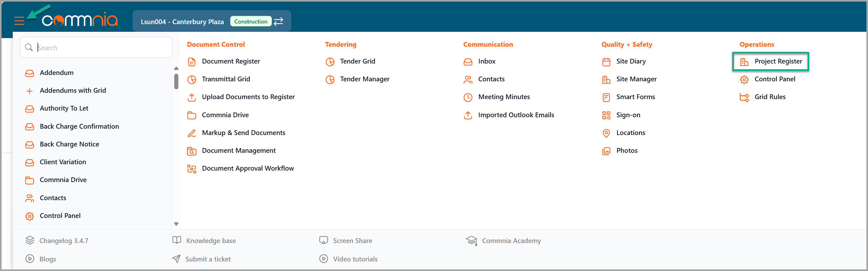Click the orange hamburger menu icon
Viewport: 868px width, 271px height.
coord(19,21)
